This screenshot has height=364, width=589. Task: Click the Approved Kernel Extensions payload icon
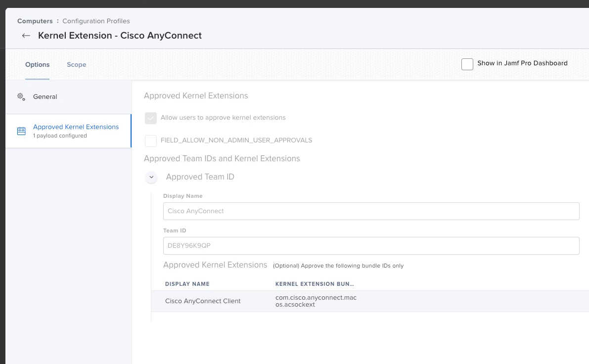pyautogui.click(x=21, y=131)
